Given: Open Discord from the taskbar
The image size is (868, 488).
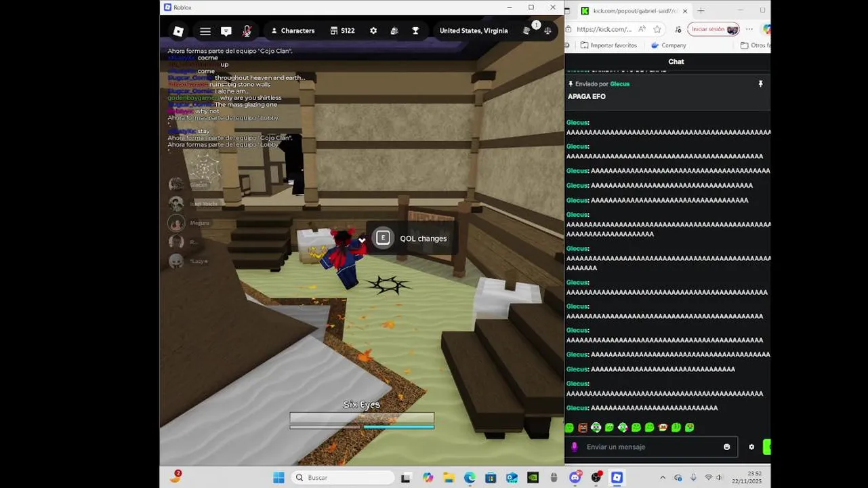Looking at the screenshot, I should 575,478.
